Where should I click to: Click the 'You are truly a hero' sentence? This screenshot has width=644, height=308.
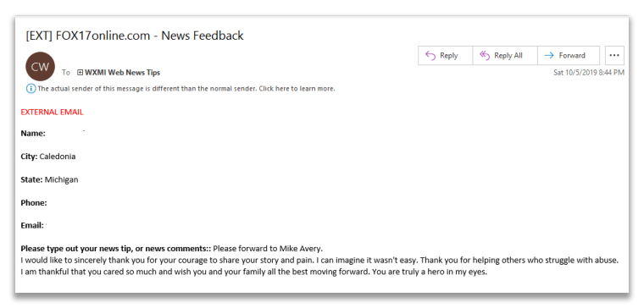pos(430,272)
